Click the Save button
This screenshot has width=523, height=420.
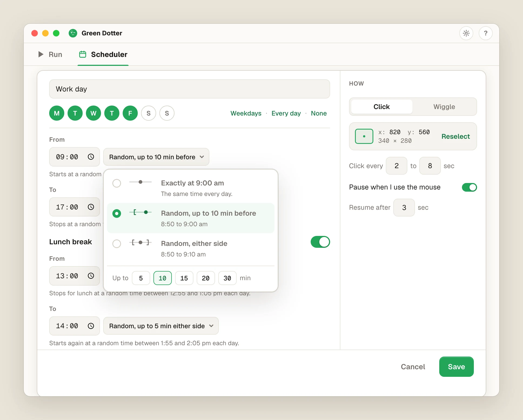(x=457, y=367)
